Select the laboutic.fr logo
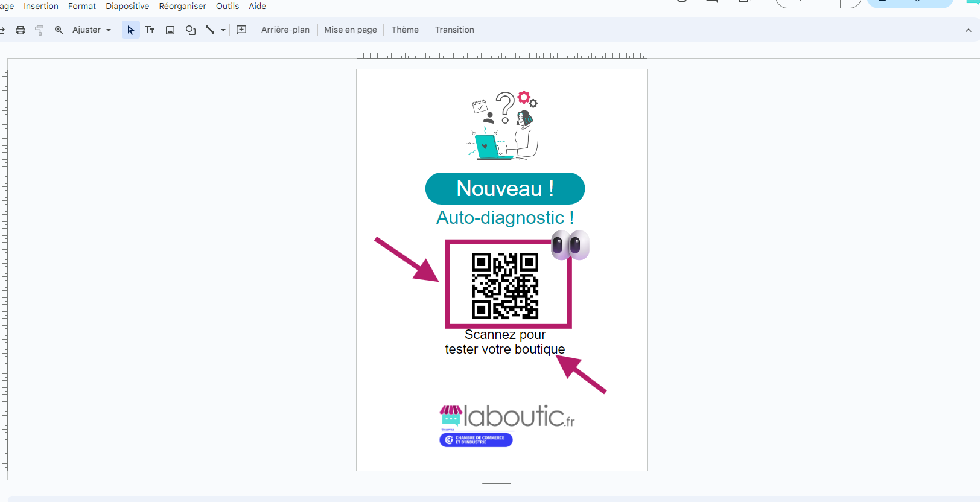The width and height of the screenshot is (980, 502). pos(507,416)
